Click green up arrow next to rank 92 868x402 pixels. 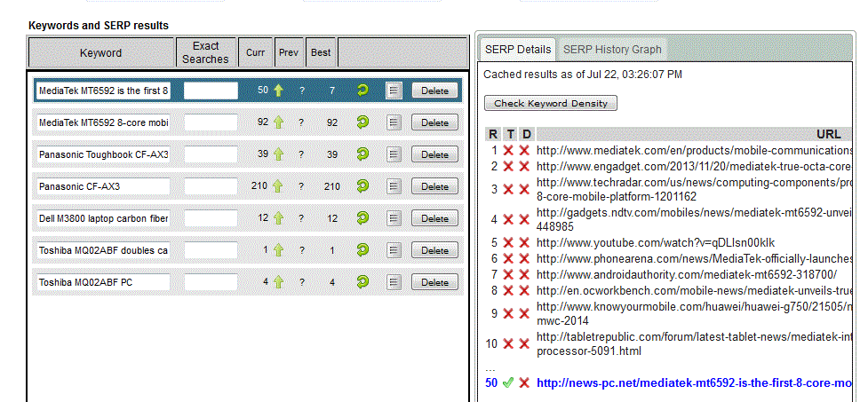[278, 122]
